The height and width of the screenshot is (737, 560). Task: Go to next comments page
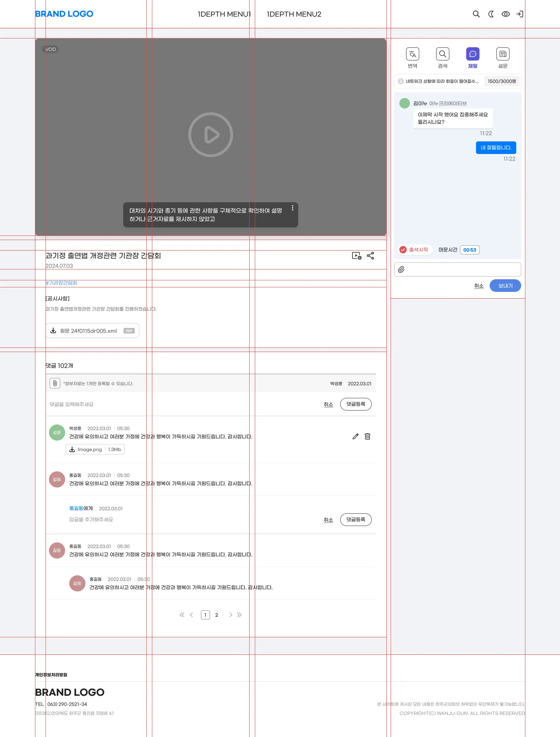click(x=231, y=615)
